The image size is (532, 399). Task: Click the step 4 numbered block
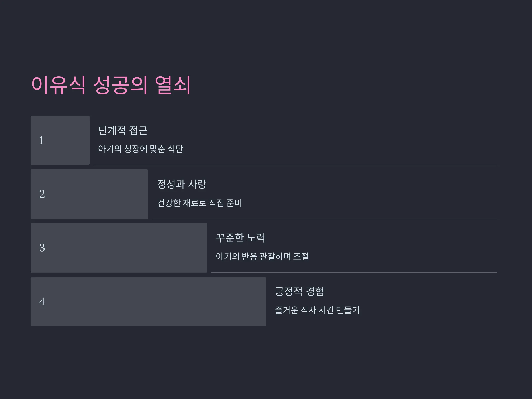(148, 302)
